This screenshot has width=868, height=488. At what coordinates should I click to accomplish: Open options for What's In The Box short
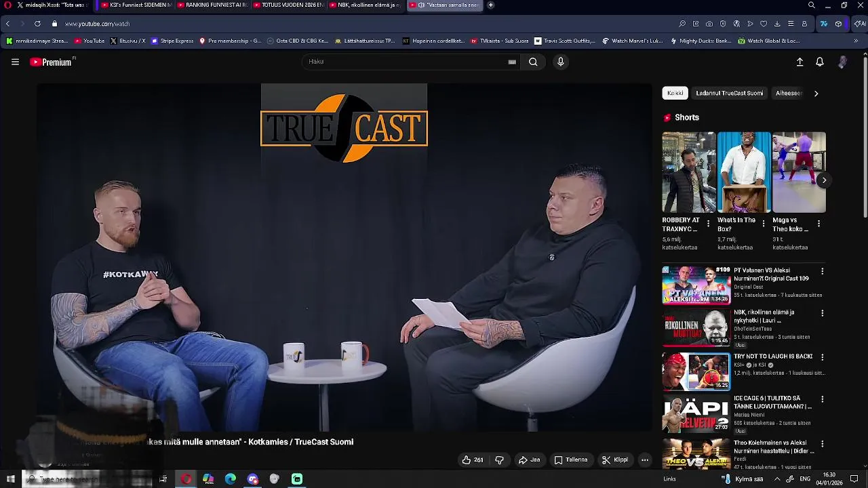tap(764, 224)
